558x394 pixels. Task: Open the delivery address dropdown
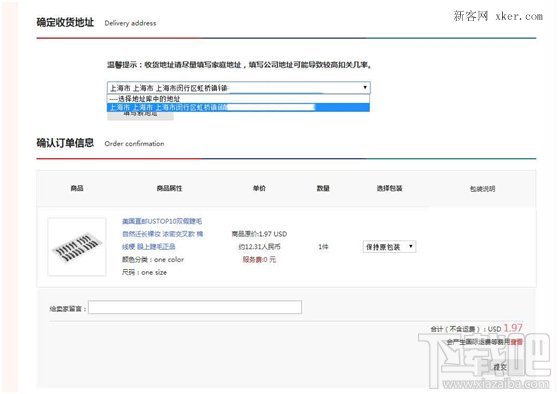238,88
